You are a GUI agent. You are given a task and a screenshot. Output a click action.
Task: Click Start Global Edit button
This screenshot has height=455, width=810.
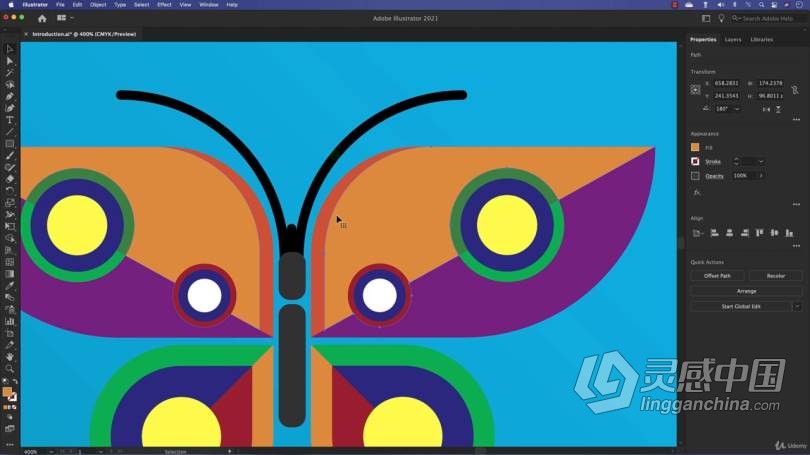pos(741,306)
